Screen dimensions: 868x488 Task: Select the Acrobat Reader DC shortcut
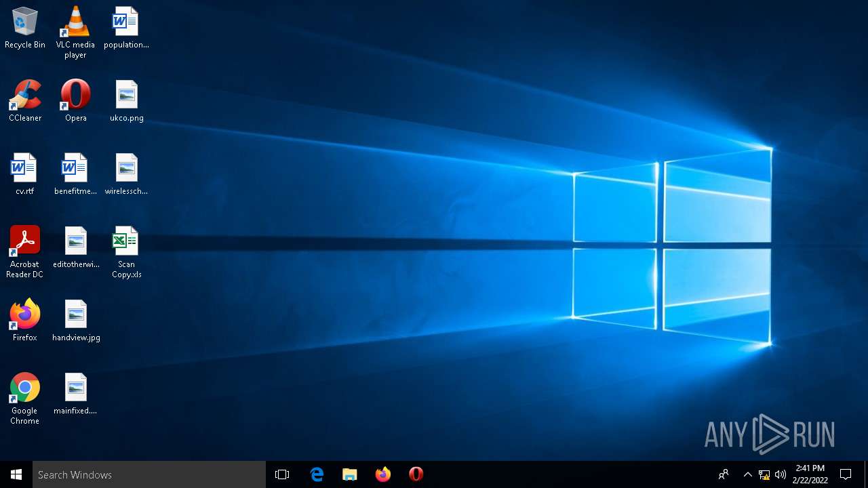coord(25,252)
